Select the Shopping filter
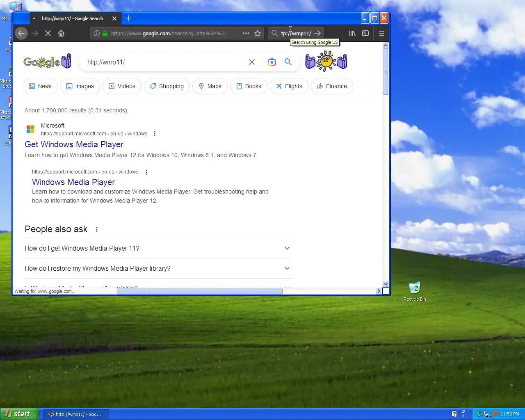 [x=167, y=86]
